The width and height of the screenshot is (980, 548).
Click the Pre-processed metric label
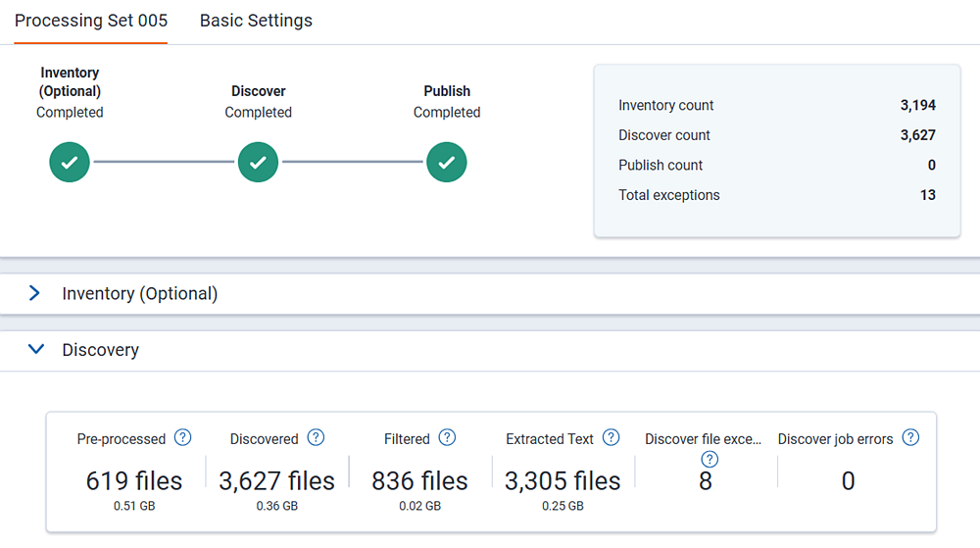[122, 439]
